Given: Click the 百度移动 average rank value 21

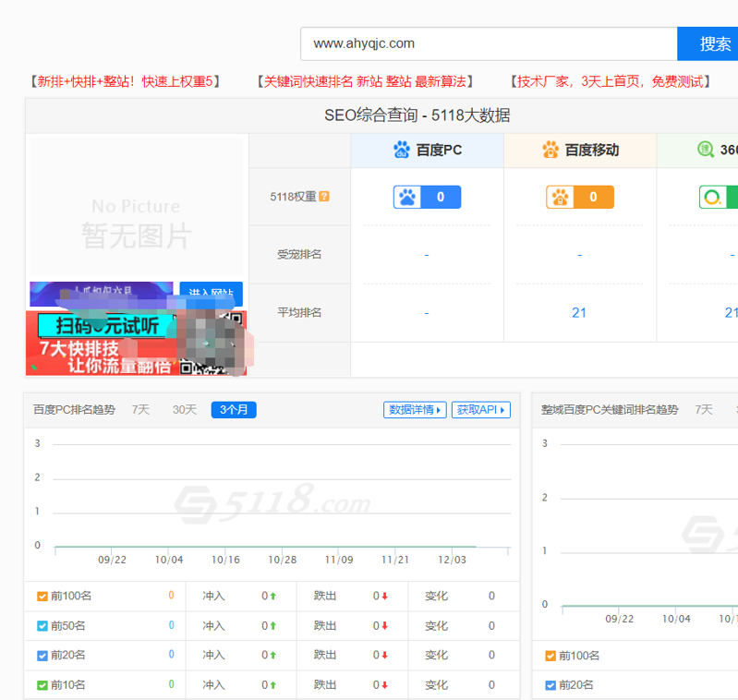Looking at the screenshot, I should (x=579, y=313).
